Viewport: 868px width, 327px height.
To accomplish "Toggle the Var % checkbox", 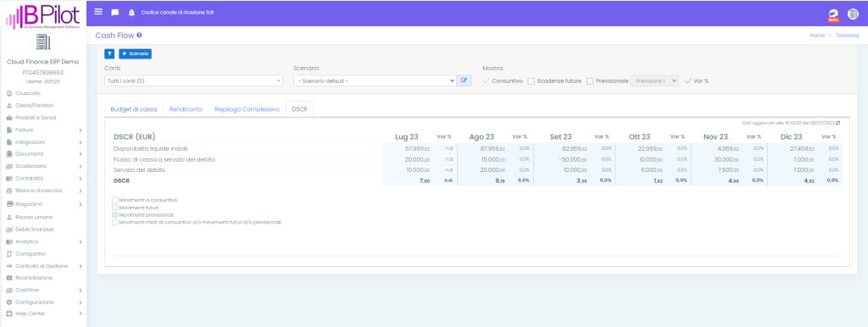I will (x=688, y=80).
